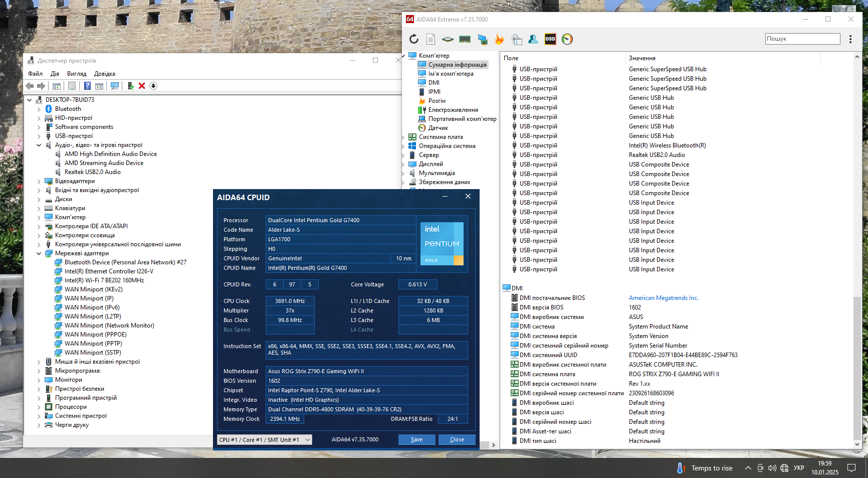
Task: Open the Файл menu in Device Manager
Action: tap(35, 74)
